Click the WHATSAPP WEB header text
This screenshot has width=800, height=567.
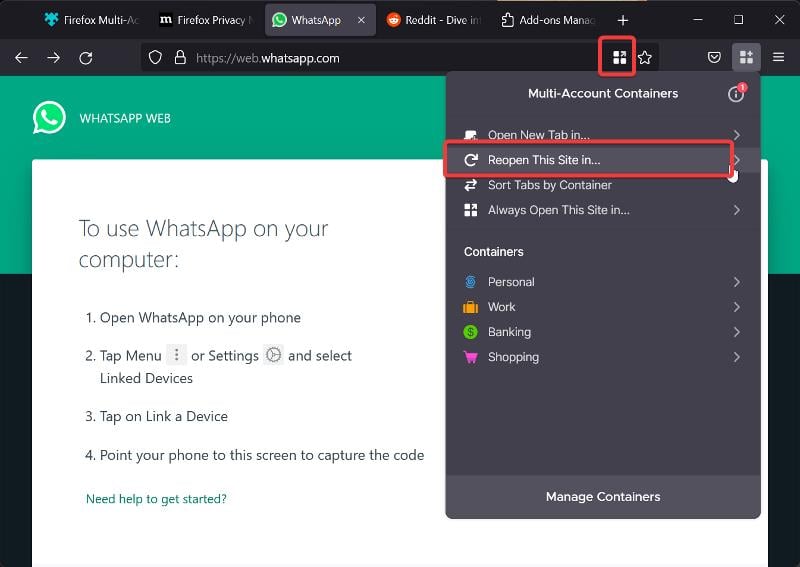(125, 118)
